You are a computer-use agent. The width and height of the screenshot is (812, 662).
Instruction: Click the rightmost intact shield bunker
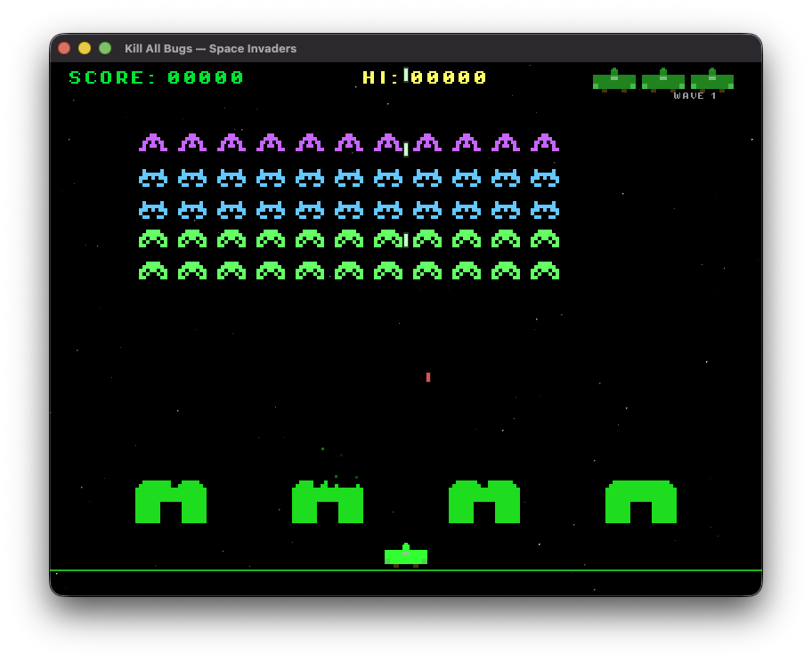click(x=641, y=502)
